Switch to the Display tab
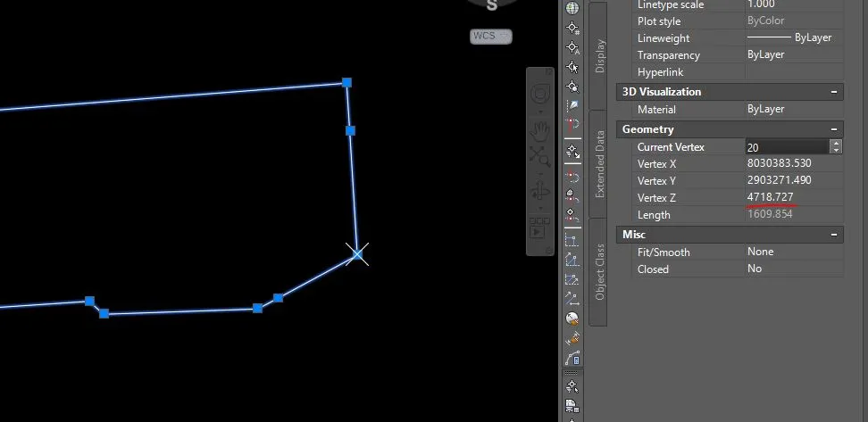This screenshot has width=868, height=422. click(x=599, y=54)
